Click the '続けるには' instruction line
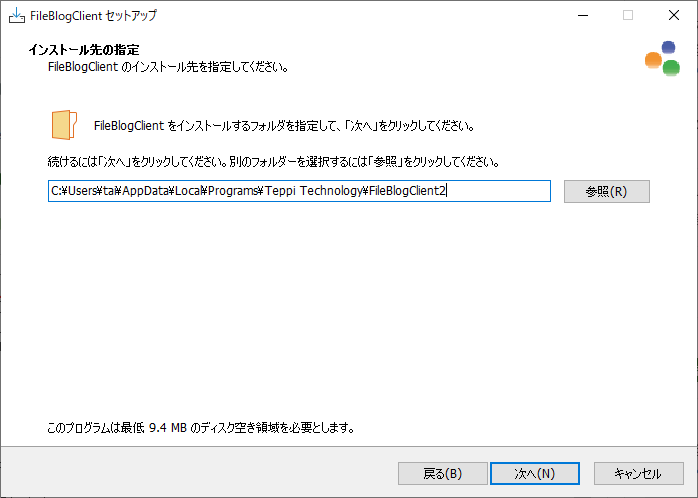 (x=273, y=161)
